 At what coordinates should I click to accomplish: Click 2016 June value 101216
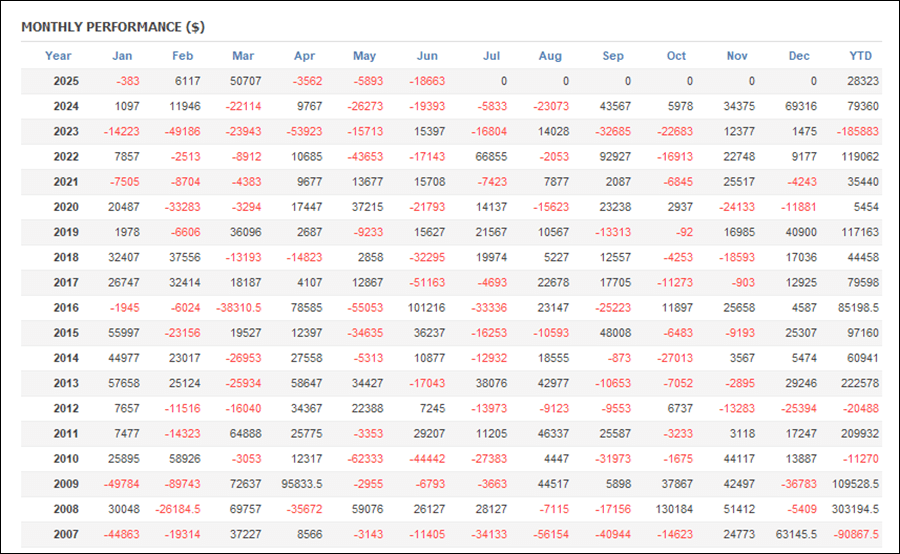tap(426, 308)
